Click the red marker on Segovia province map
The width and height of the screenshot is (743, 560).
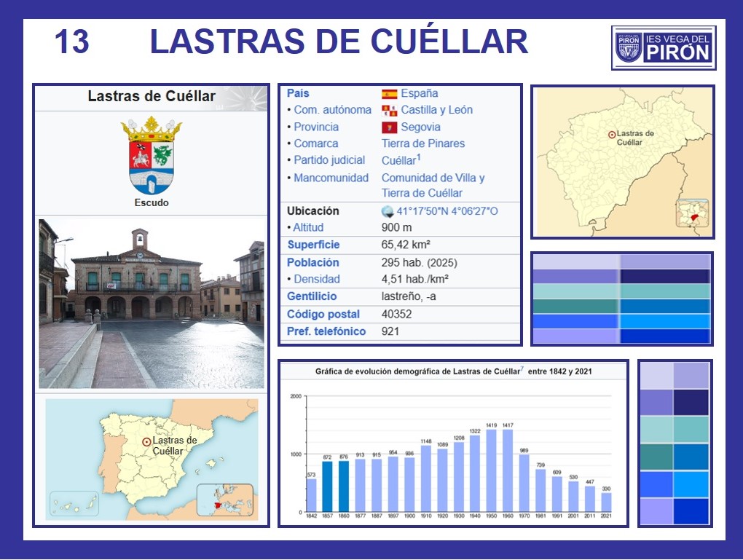611,135
